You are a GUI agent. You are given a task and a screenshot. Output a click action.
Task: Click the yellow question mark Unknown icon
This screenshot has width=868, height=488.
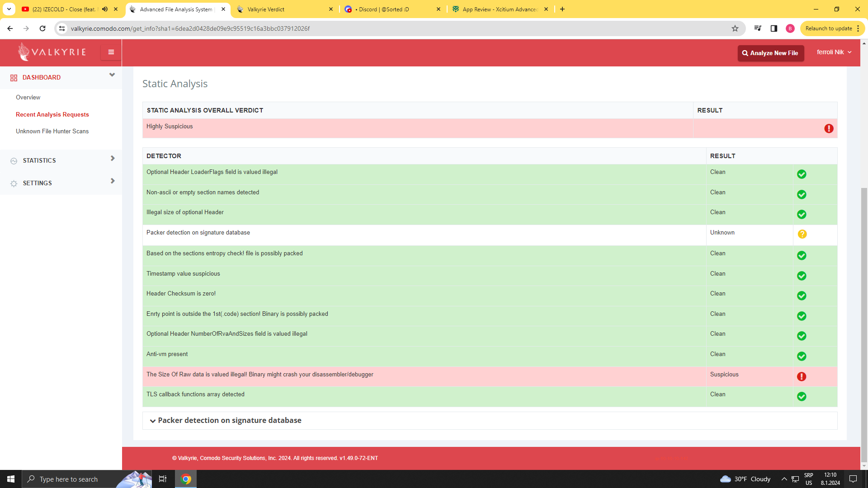802,234
